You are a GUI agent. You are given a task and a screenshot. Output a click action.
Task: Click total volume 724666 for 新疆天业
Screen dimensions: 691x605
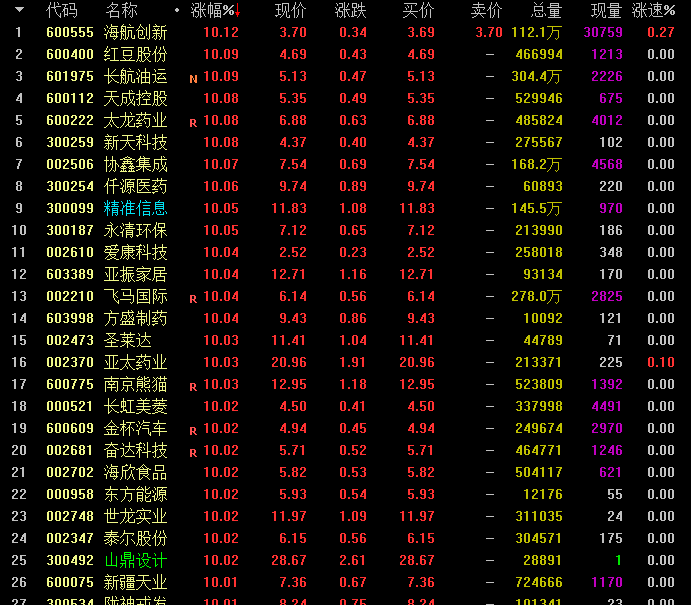pyautogui.click(x=539, y=582)
